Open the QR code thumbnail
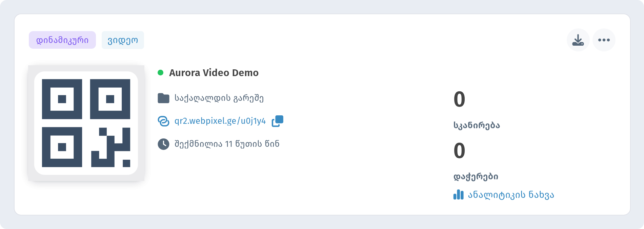Viewport: 644px width, 229px height. tap(86, 123)
